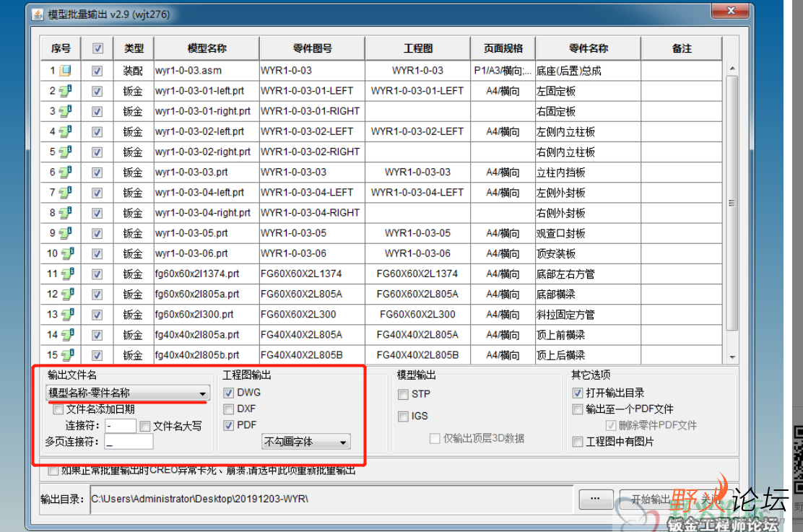Uncheck the checkbox for fg60x60x2l1374.prt
Image resolution: width=803 pixels, height=532 pixels.
tap(97, 274)
